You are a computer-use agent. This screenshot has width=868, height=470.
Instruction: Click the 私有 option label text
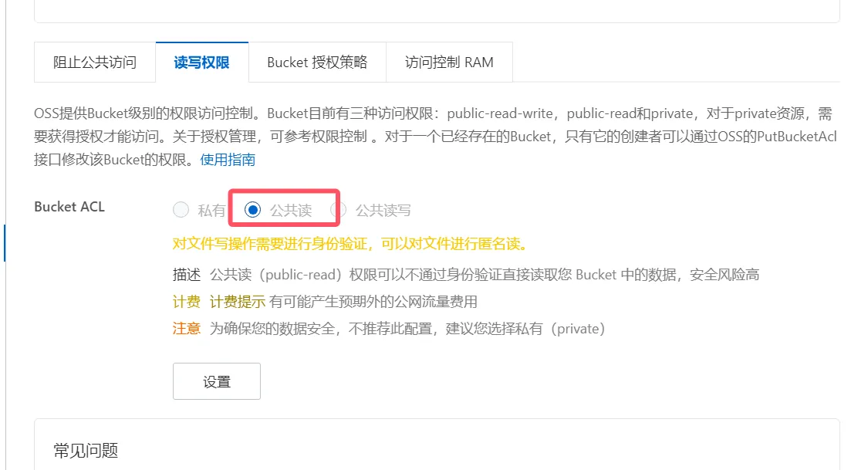coord(211,211)
